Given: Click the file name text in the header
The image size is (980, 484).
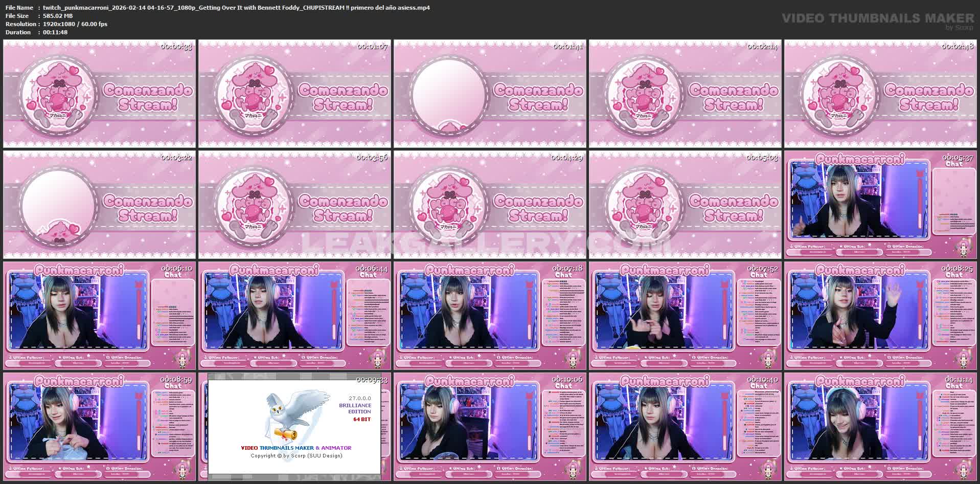Looking at the screenshot, I should pyautogui.click(x=236, y=8).
